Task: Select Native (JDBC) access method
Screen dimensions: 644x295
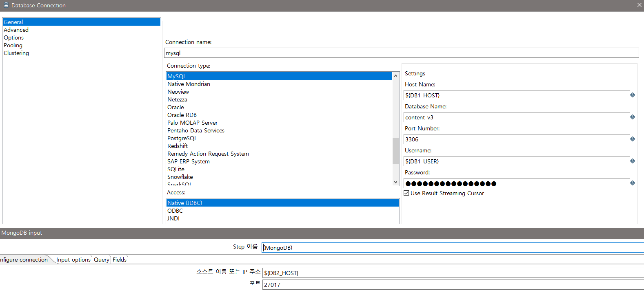Action: [282, 203]
